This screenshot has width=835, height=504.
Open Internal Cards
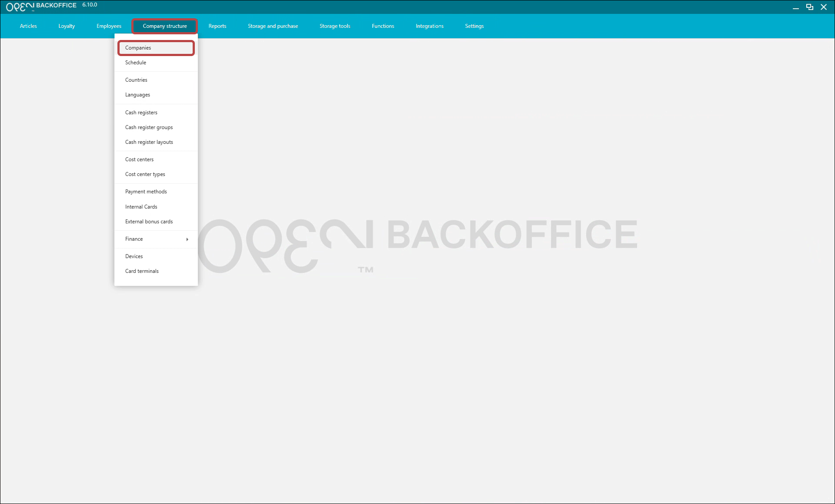156,207
